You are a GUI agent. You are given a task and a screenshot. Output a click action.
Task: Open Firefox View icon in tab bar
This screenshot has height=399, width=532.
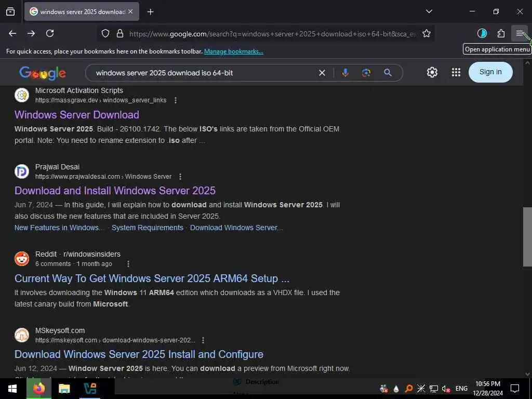[10, 11]
